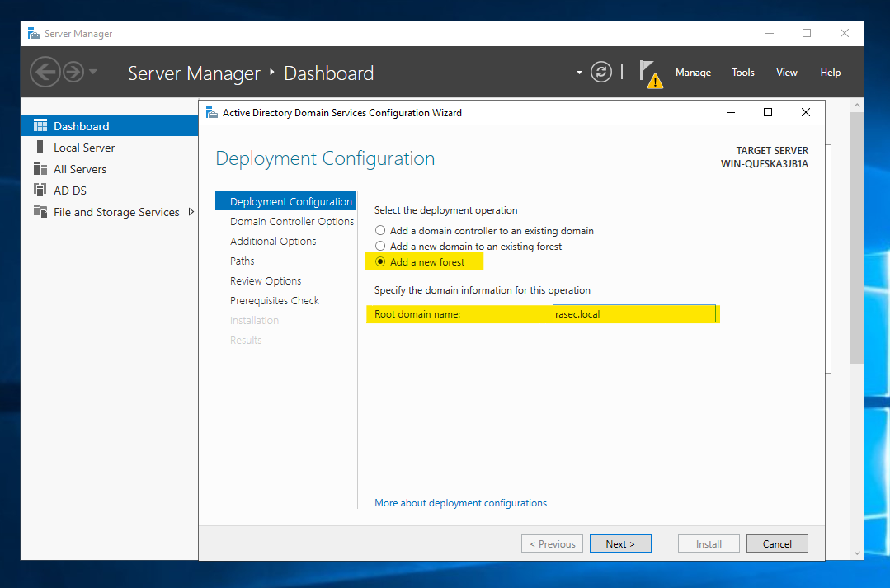Open the Tools menu
This screenshot has height=588, width=890.
pos(742,72)
